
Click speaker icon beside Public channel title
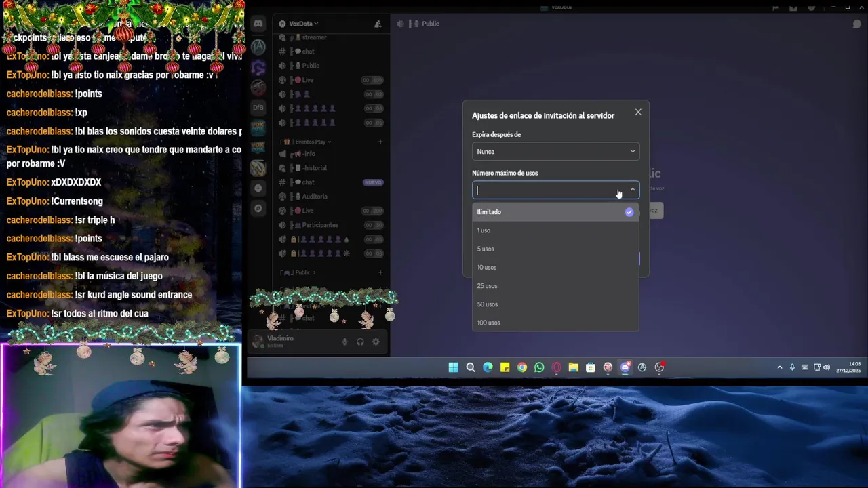(401, 24)
